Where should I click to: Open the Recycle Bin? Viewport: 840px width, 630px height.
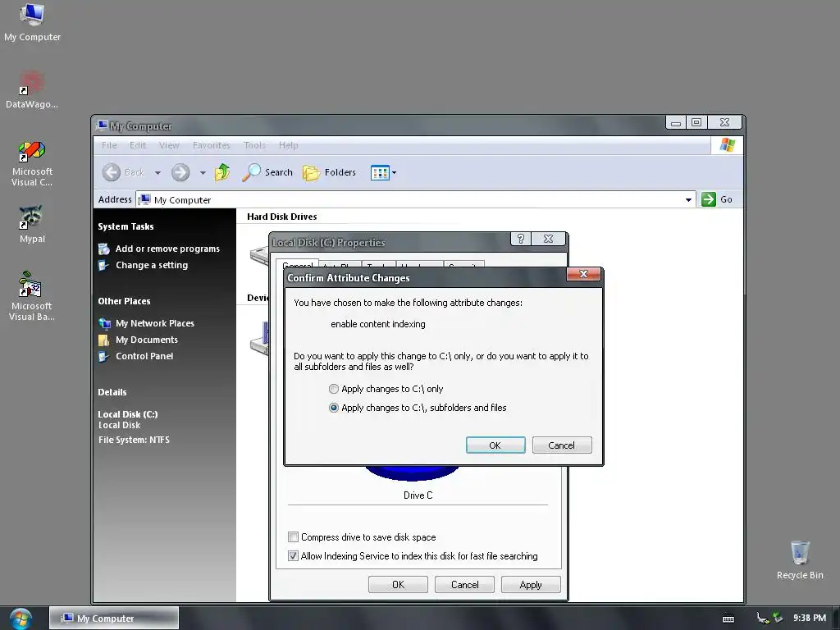pyautogui.click(x=800, y=559)
